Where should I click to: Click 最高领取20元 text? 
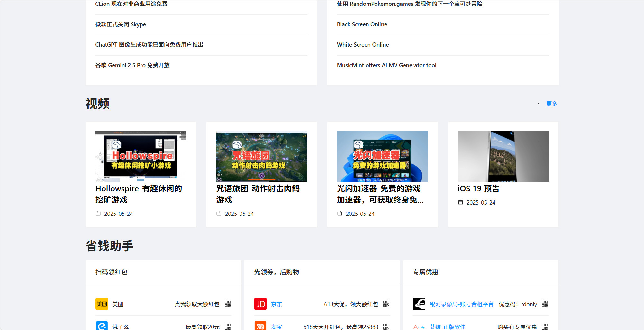pos(203,327)
